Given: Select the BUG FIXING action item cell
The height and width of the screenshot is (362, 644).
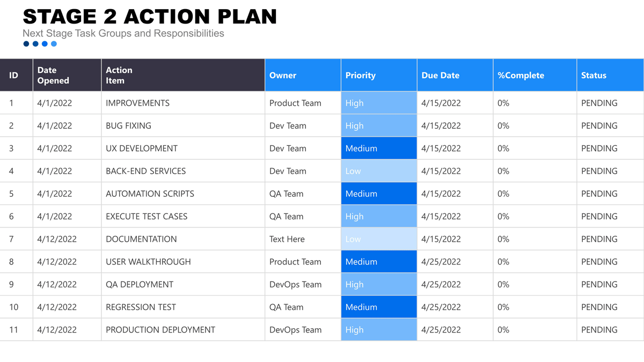Looking at the screenshot, I should 183,125.
